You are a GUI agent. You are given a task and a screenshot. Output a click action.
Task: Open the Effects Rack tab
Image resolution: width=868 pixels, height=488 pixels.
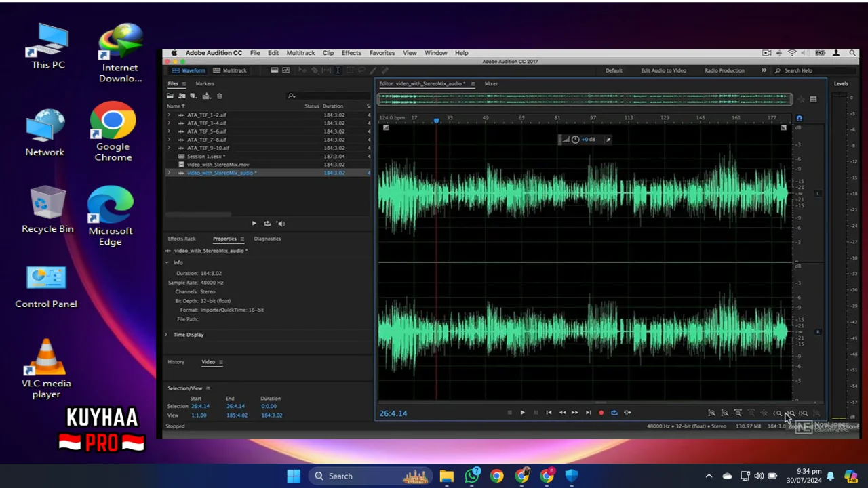182,239
